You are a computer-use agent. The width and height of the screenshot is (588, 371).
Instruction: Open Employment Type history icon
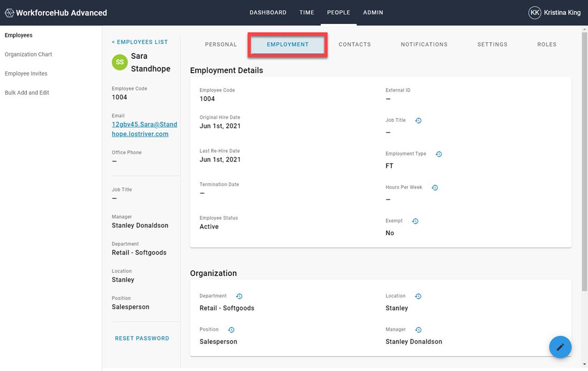coord(439,154)
